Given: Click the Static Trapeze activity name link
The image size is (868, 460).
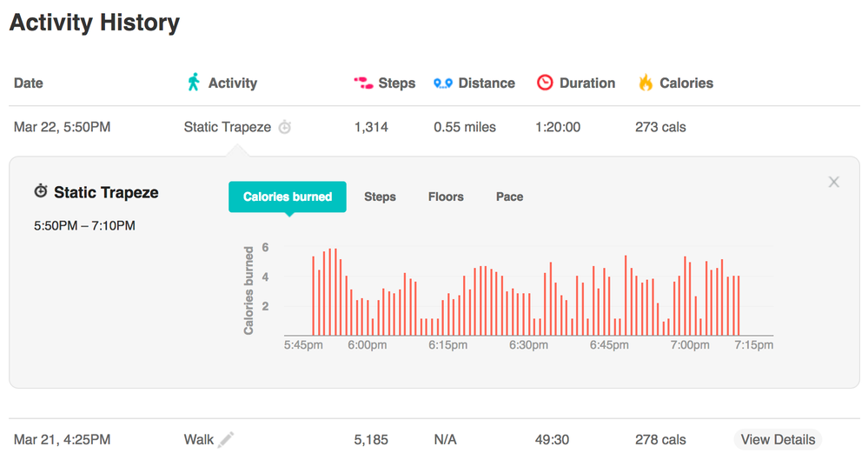Looking at the screenshot, I should pos(228,127).
